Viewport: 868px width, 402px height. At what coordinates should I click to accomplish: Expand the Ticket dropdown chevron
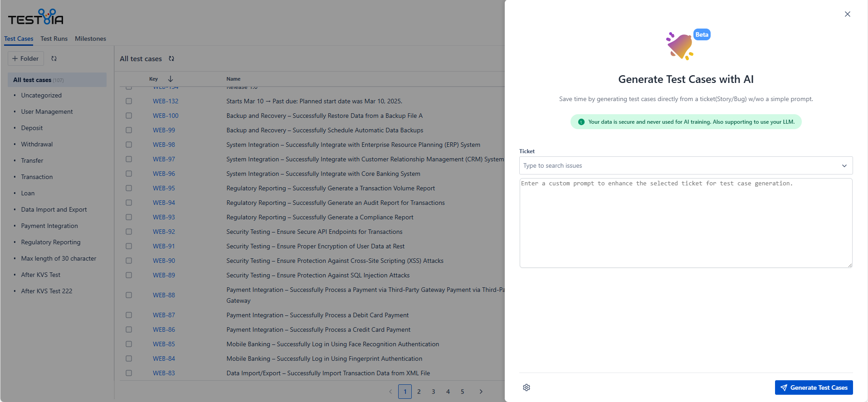point(844,165)
